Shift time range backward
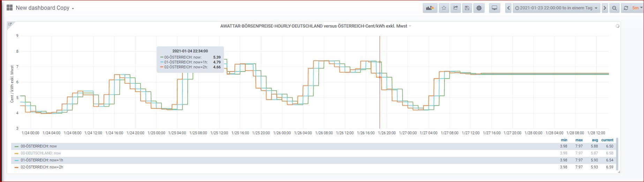The height and width of the screenshot is (182, 644). tap(508, 8)
